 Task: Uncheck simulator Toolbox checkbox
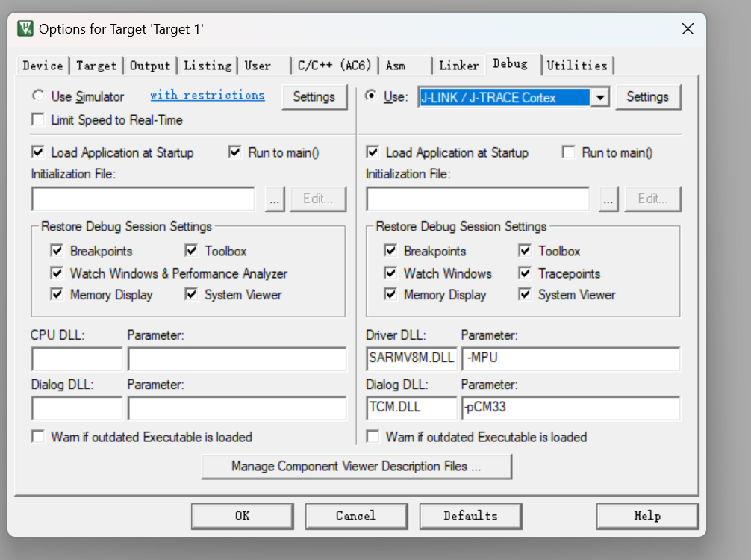(191, 251)
